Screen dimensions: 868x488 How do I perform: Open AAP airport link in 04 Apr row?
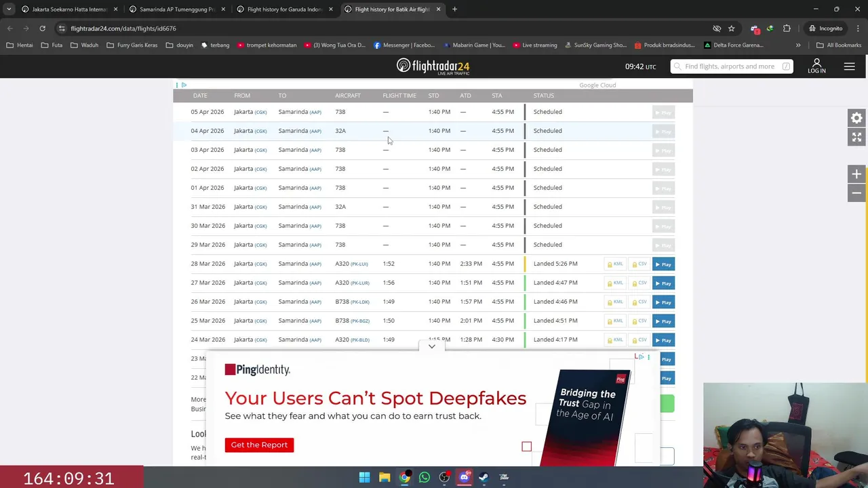pos(315,131)
